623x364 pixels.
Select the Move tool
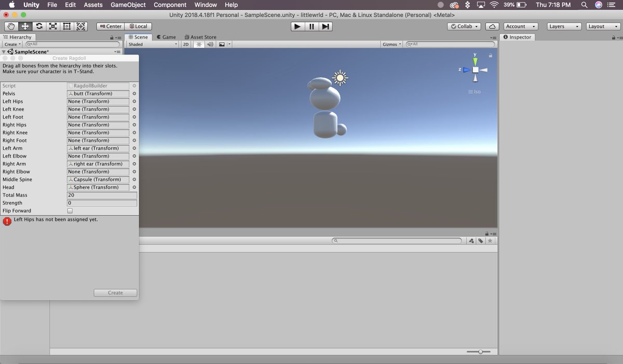(25, 26)
